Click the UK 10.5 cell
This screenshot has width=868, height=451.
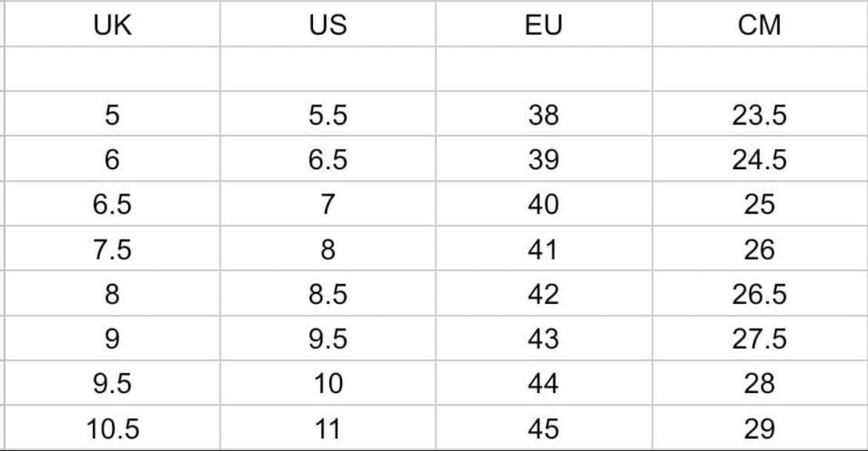pyautogui.click(x=113, y=429)
